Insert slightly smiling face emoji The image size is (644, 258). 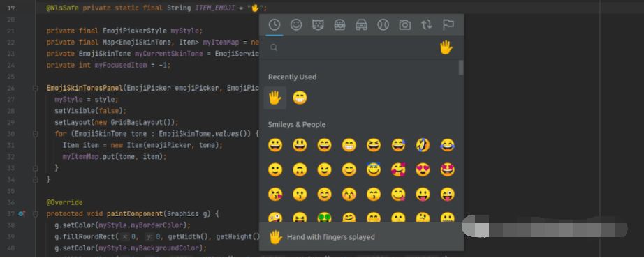click(275, 170)
